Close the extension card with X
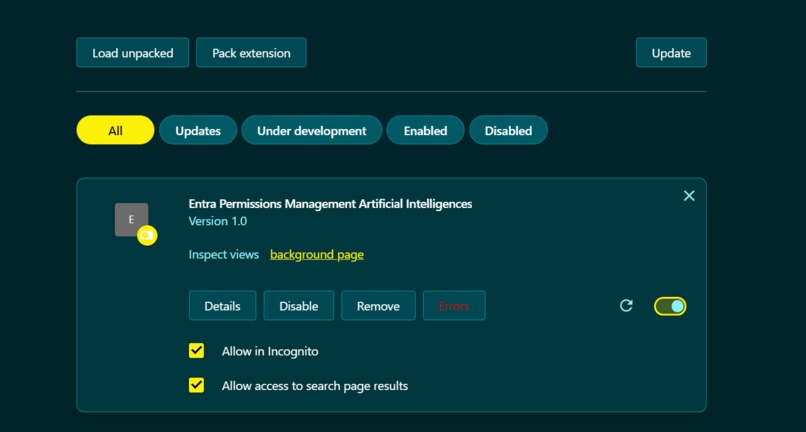 coord(689,195)
